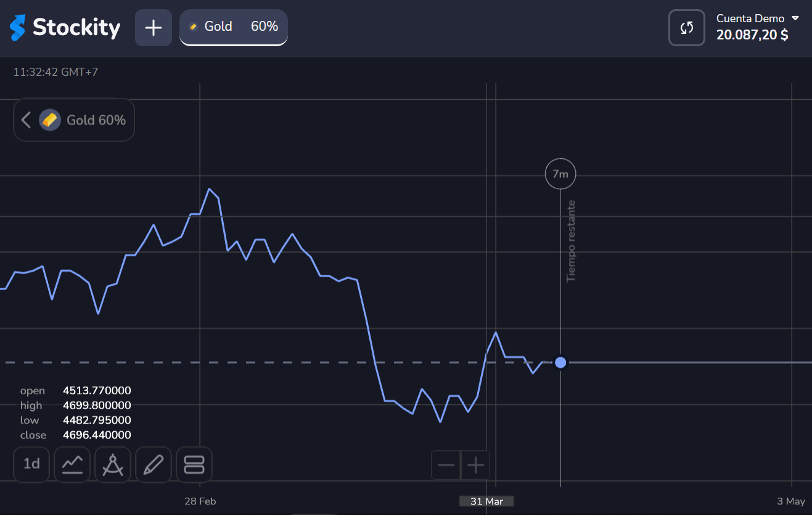
Task: Click the Stockity logo
Action: pos(65,27)
